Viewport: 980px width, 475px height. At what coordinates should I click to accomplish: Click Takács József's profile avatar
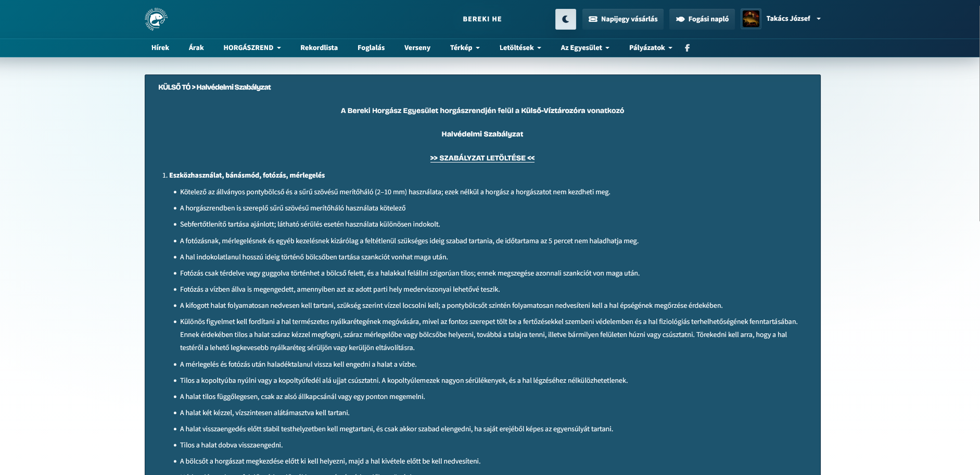[751, 19]
